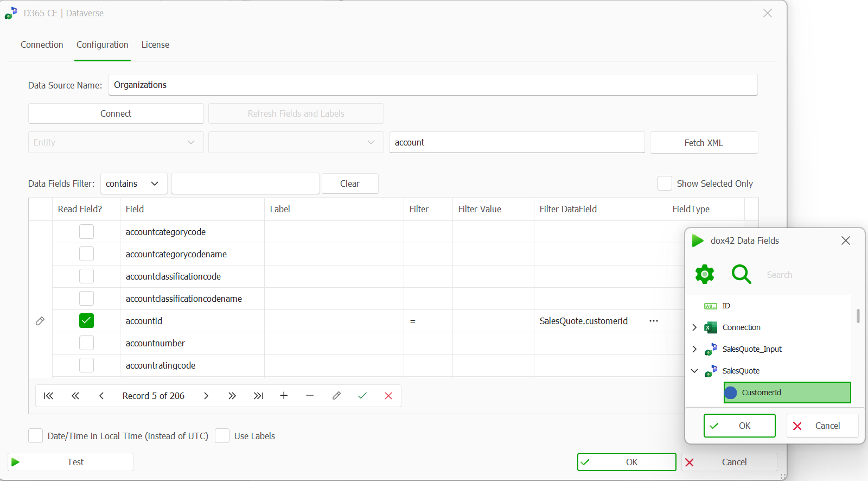The image size is (868, 481).
Task: Switch to the Configuration tab
Action: (103, 45)
